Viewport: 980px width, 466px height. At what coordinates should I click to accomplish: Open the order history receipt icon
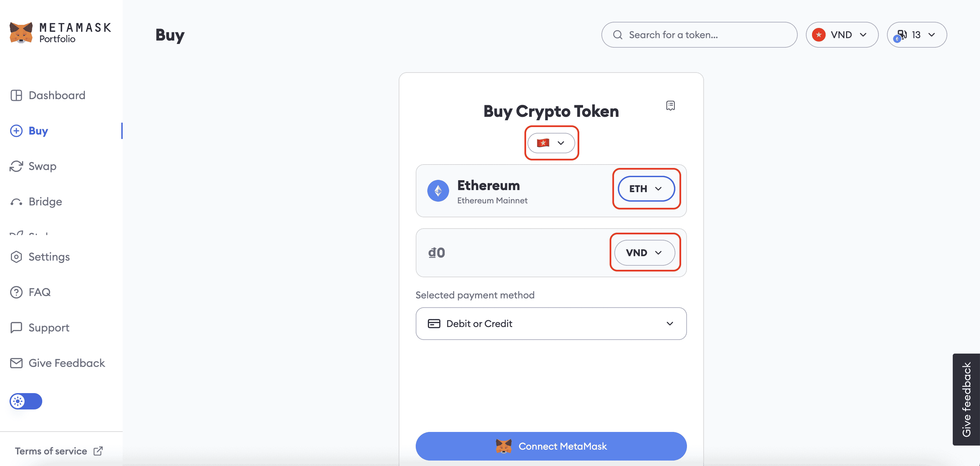[670, 105]
